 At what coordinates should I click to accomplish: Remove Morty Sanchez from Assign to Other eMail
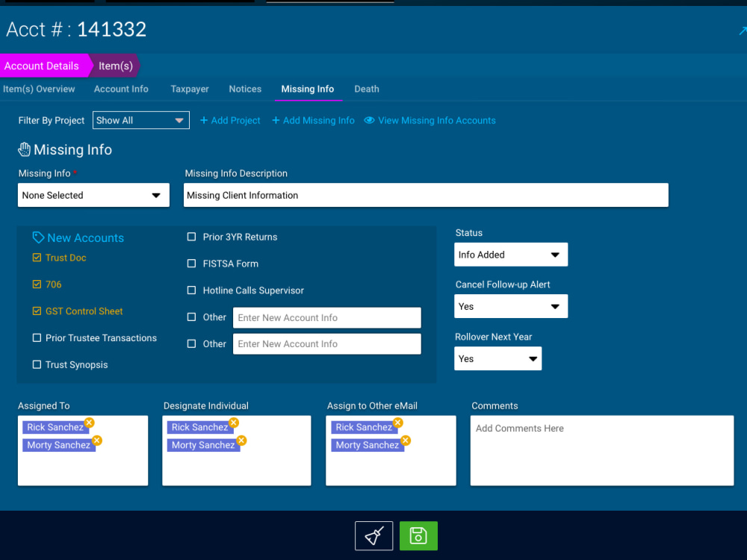tap(406, 440)
